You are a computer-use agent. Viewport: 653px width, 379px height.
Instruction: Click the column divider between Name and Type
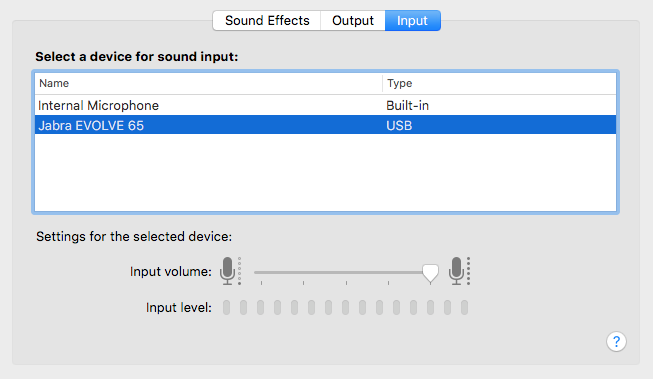382,83
